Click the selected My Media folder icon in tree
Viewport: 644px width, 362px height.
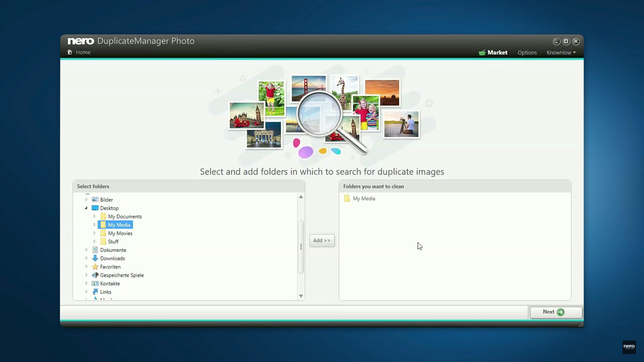tap(103, 225)
